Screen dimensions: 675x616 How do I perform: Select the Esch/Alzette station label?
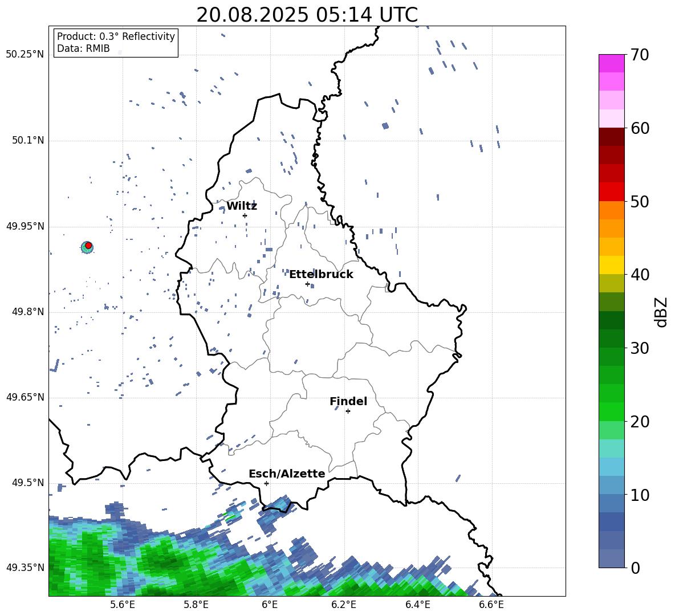point(287,474)
